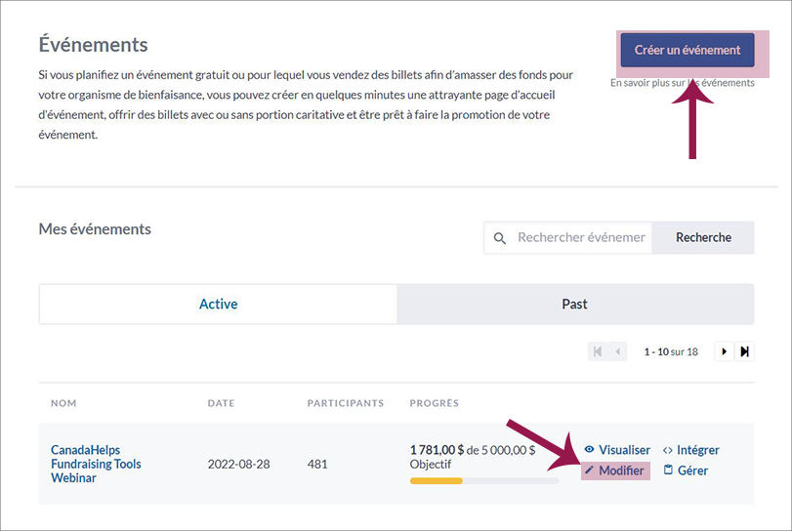Image resolution: width=792 pixels, height=532 pixels.
Task: Sort by the PARTICIPANTS column header
Action: tap(346, 403)
